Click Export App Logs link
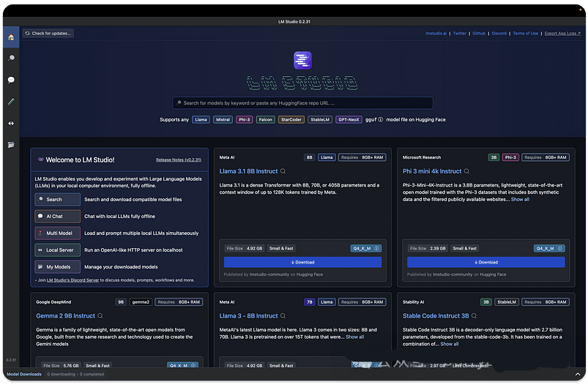The image size is (588, 387). pos(562,34)
